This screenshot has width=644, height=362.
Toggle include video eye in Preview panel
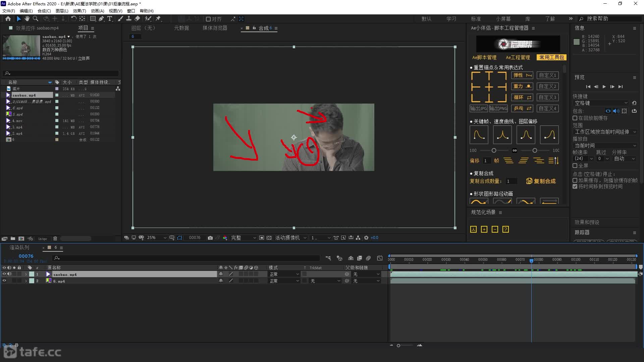coord(608,111)
